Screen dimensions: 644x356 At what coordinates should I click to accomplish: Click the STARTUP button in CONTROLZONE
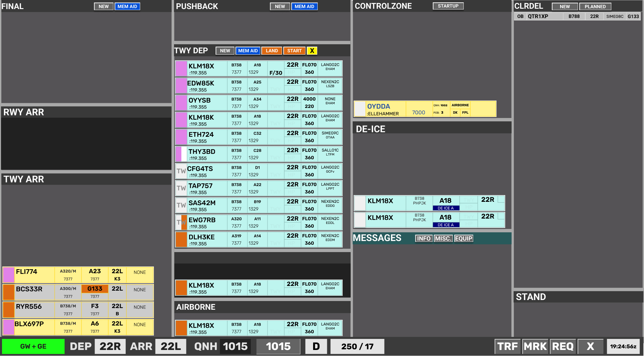(x=448, y=6)
